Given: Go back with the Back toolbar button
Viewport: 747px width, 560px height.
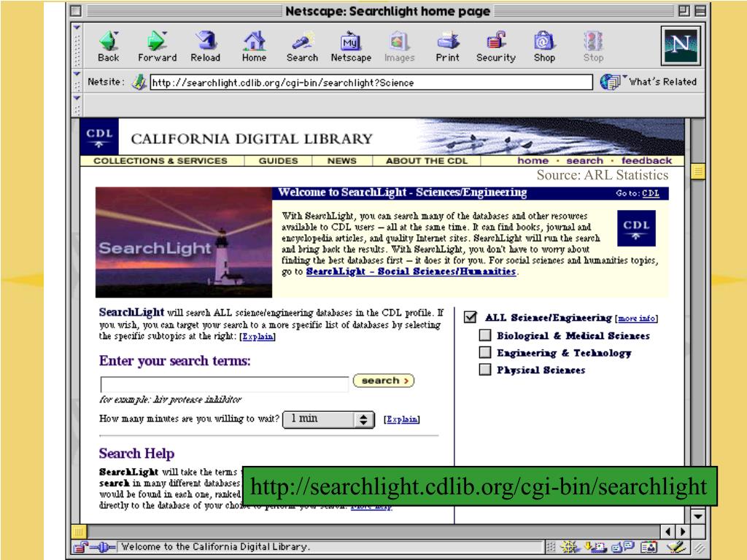Looking at the screenshot, I should tap(109, 46).
